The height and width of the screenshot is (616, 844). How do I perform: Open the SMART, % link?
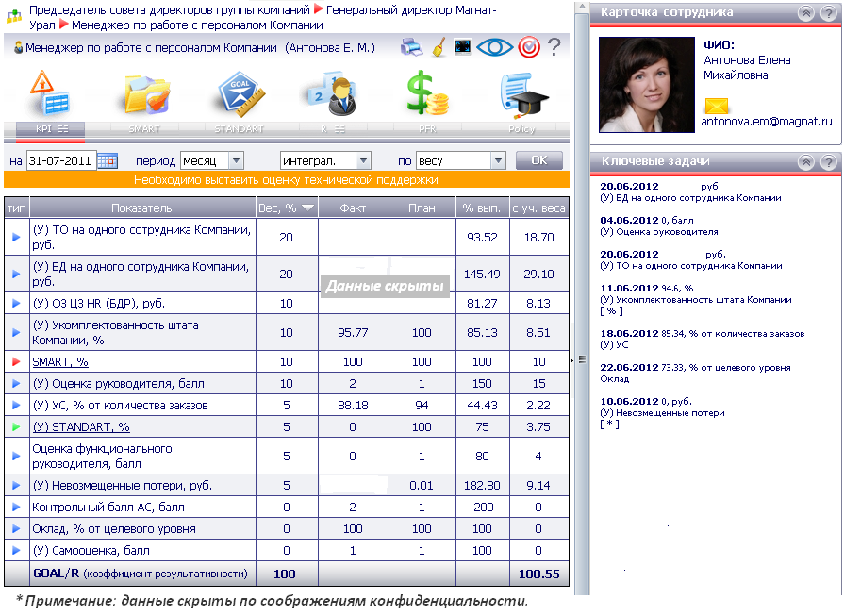(59, 362)
